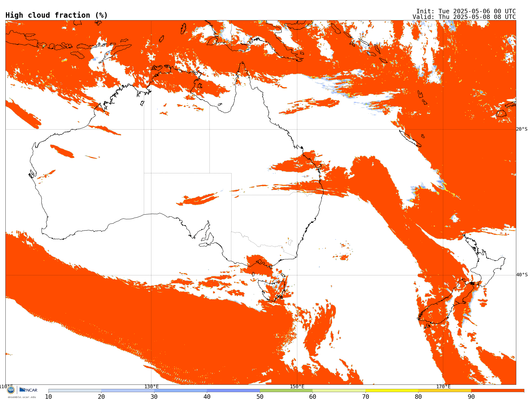
Task: Click the 170°E longitude label
Action: tap(443, 386)
